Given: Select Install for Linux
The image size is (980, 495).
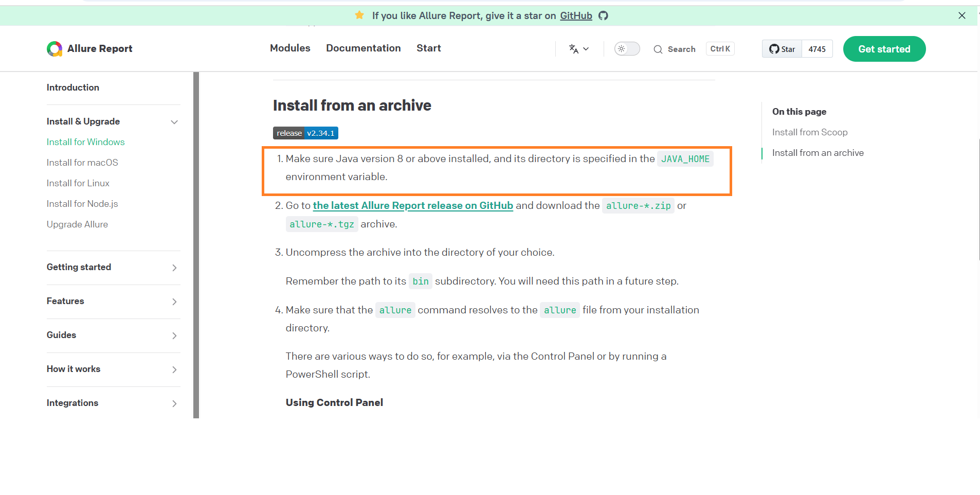Looking at the screenshot, I should click(78, 183).
